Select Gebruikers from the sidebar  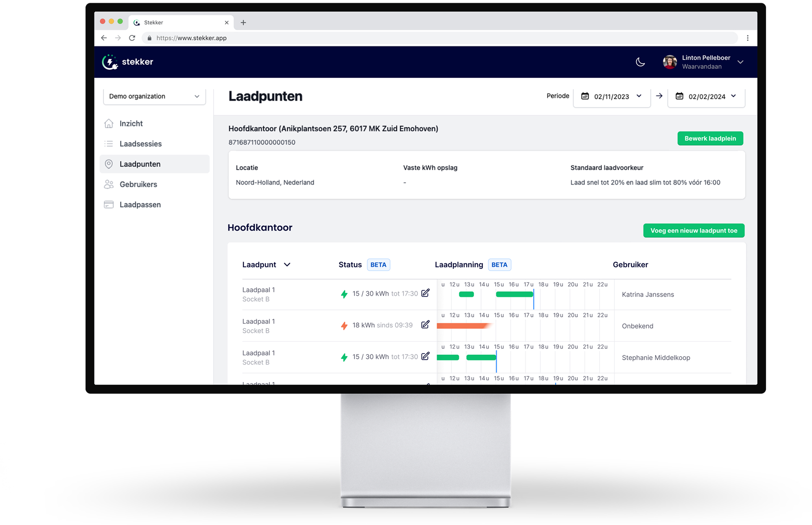(138, 185)
